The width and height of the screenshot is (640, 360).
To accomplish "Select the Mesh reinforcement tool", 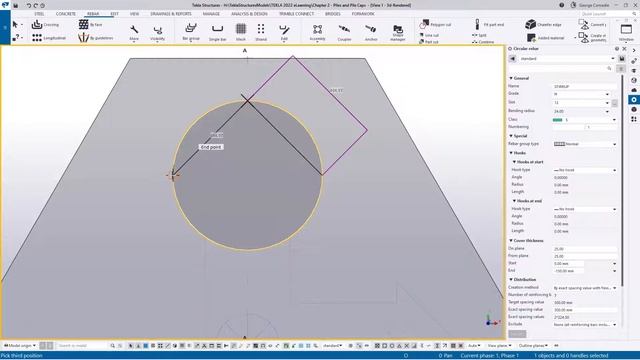I will pos(241,32).
